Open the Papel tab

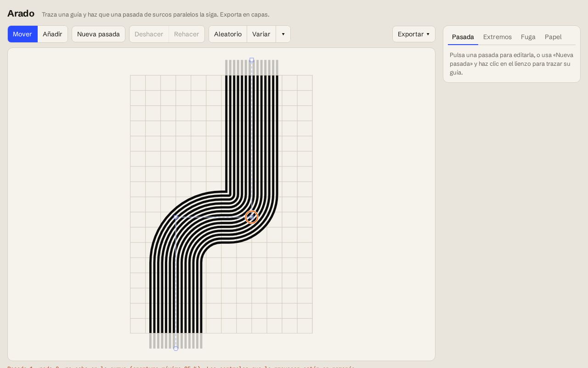(553, 37)
